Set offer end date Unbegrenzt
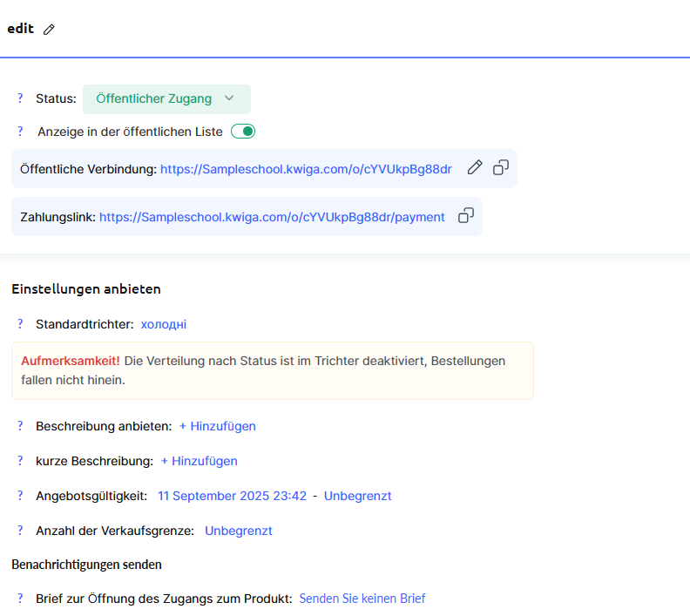The height and width of the screenshot is (616, 690). pos(357,496)
